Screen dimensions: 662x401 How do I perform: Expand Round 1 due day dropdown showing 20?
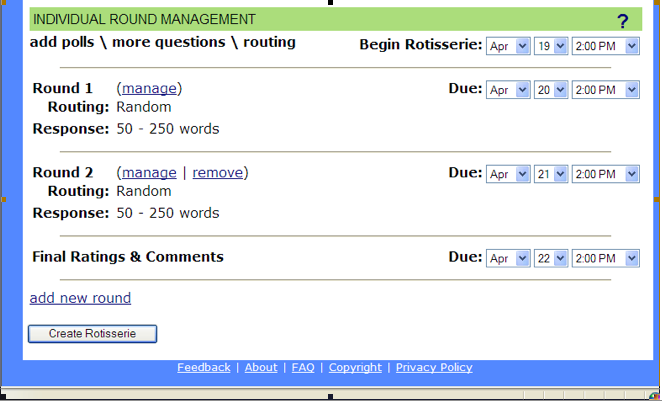pos(551,89)
